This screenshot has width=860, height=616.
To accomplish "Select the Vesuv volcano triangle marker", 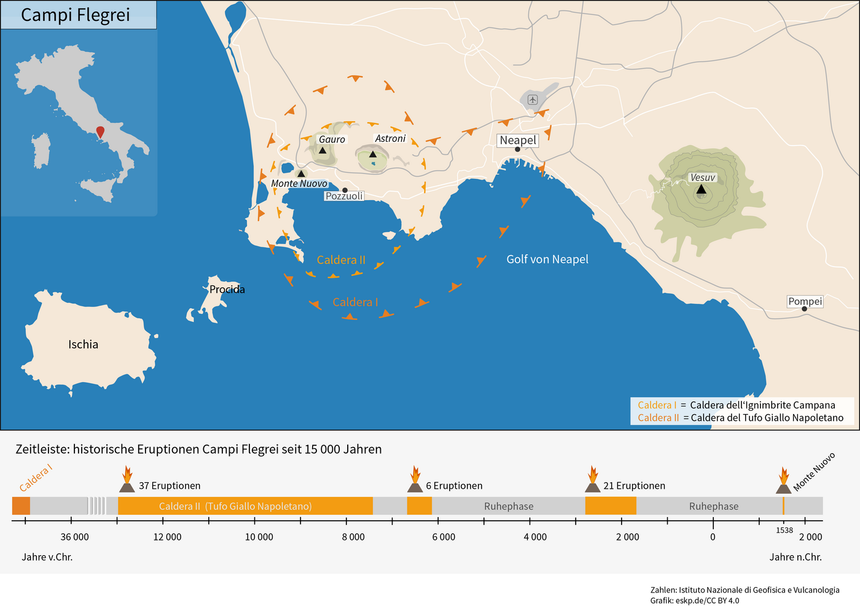I will pos(701,189).
